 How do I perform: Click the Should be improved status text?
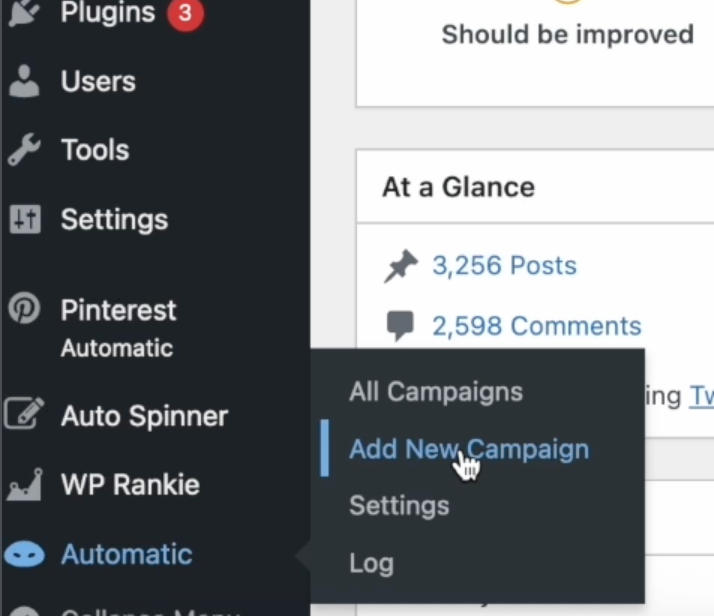(x=567, y=34)
